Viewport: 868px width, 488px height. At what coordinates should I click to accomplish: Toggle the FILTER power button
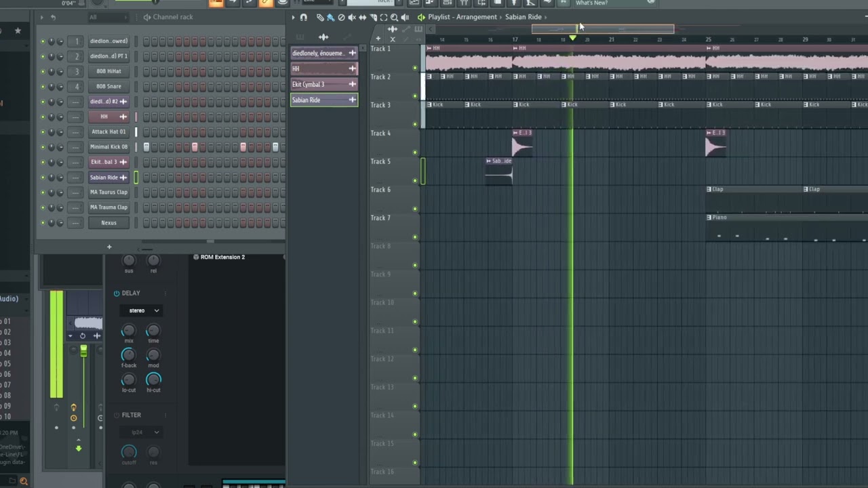pyautogui.click(x=117, y=415)
